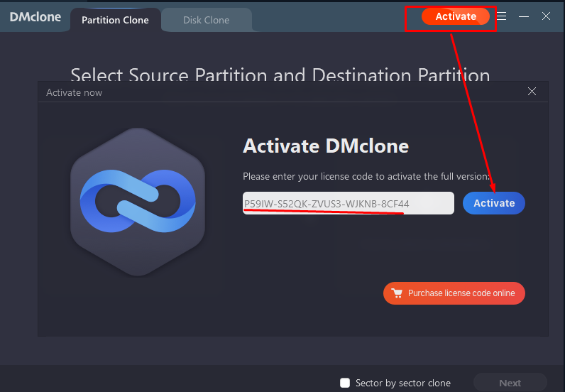565x392 pixels.
Task: Click the Next button
Action: click(510, 383)
